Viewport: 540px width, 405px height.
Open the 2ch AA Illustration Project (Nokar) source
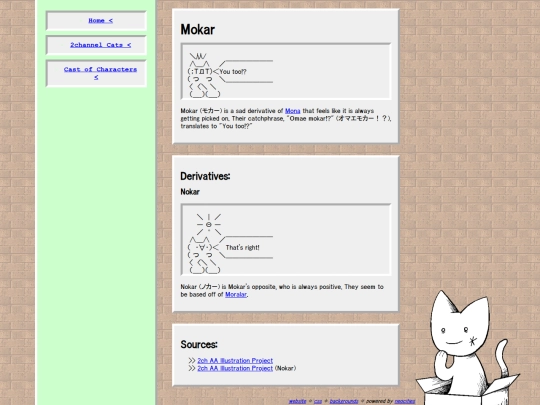coord(235,368)
